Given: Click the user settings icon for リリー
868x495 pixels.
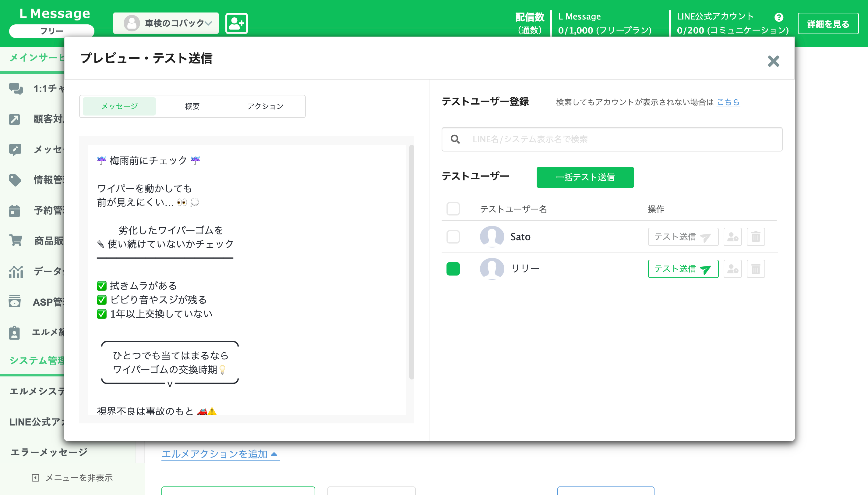Looking at the screenshot, I should pyautogui.click(x=733, y=269).
